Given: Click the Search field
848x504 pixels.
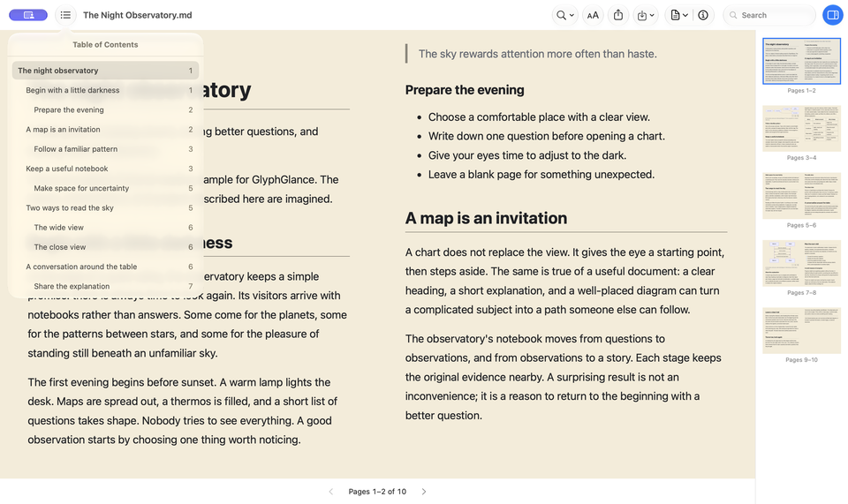Looking at the screenshot, I should point(769,15).
